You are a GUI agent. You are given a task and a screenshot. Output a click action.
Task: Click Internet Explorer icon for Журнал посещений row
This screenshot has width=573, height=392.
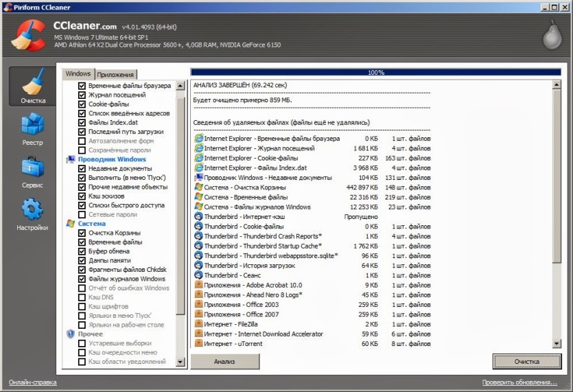(198, 148)
